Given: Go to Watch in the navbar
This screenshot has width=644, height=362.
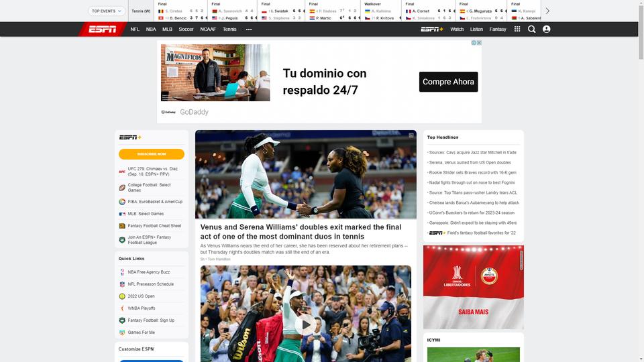Looking at the screenshot, I should 457,29.
